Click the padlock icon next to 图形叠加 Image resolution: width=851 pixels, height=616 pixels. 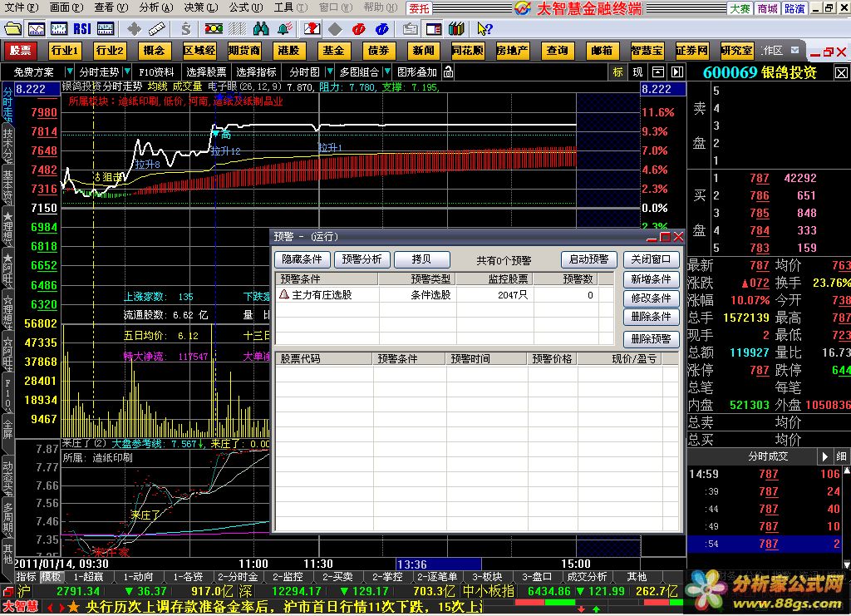point(448,71)
